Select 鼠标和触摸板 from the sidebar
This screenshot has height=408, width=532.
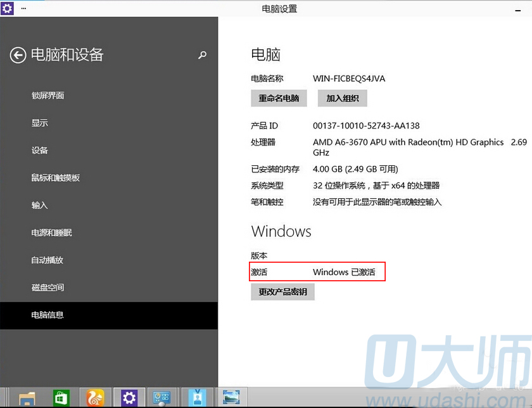click(56, 178)
